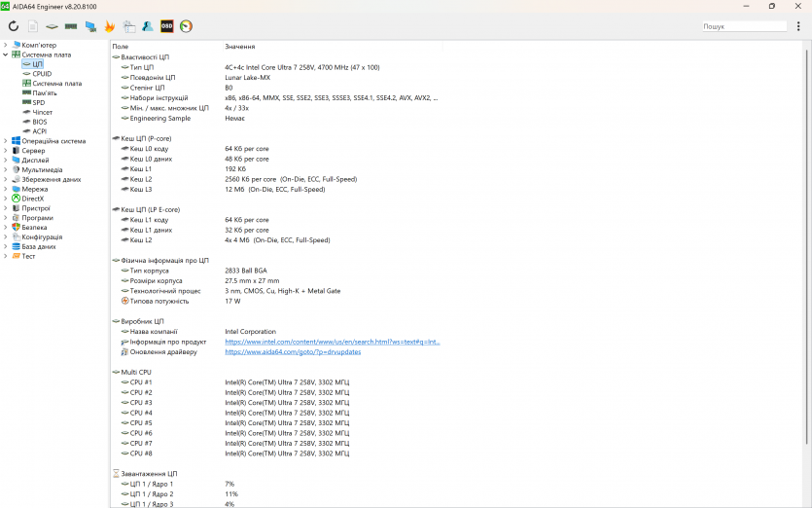
Task: Select SPD item in the tree
Action: [38, 102]
